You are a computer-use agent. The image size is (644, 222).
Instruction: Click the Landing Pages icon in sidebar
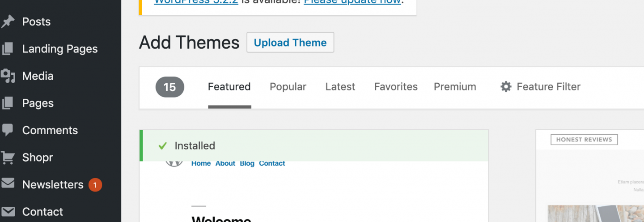tap(8, 49)
